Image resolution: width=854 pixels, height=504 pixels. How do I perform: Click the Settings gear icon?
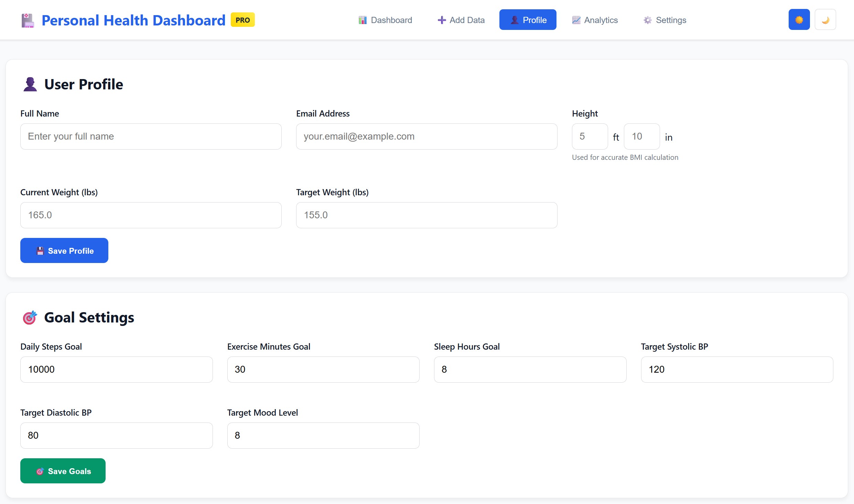pyautogui.click(x=648, y=20)
